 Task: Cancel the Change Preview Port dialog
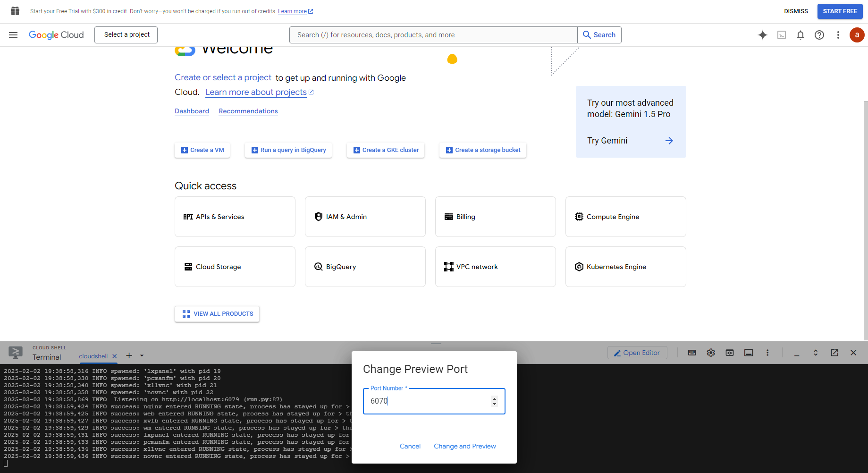tap(410, 446)
